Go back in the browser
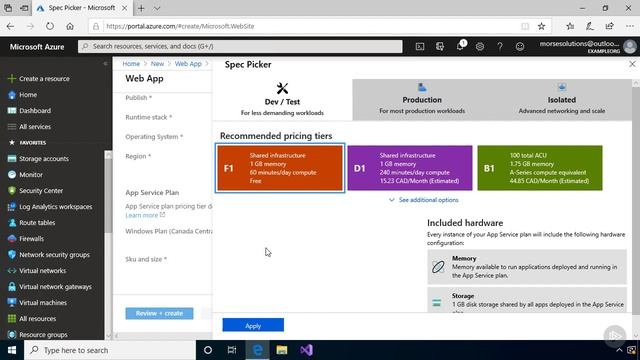 point(10,26)
